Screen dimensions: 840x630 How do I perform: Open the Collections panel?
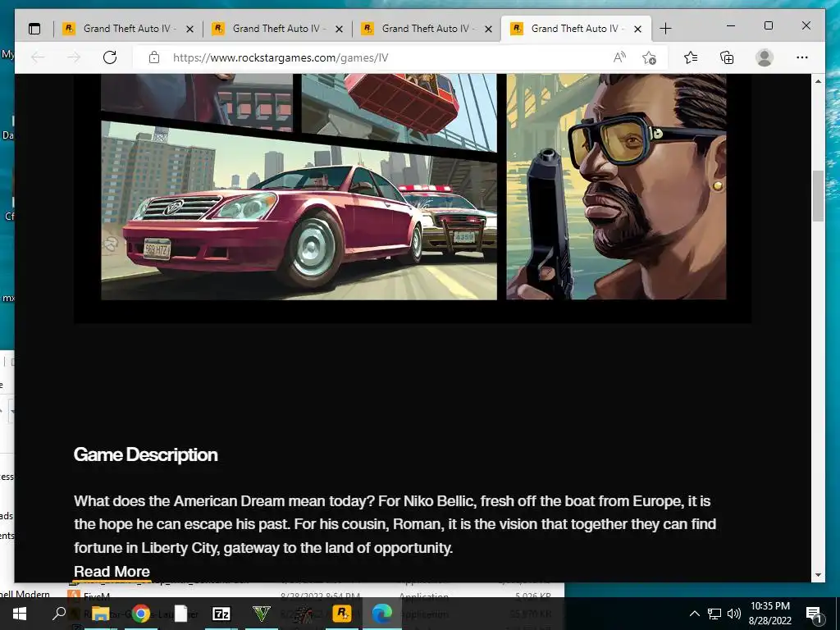(727, 57)
